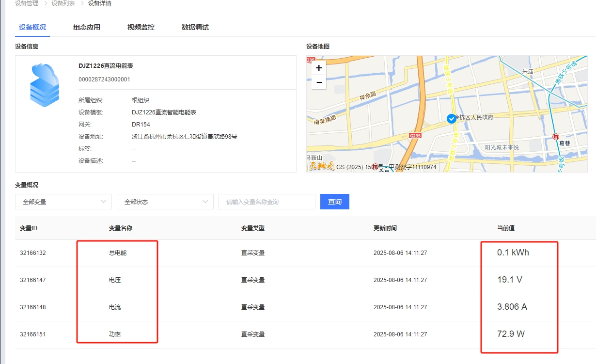Viewport: 596px width, 364px height.
Task: Click the 19.1 V current value
Action: pos(509,280)
